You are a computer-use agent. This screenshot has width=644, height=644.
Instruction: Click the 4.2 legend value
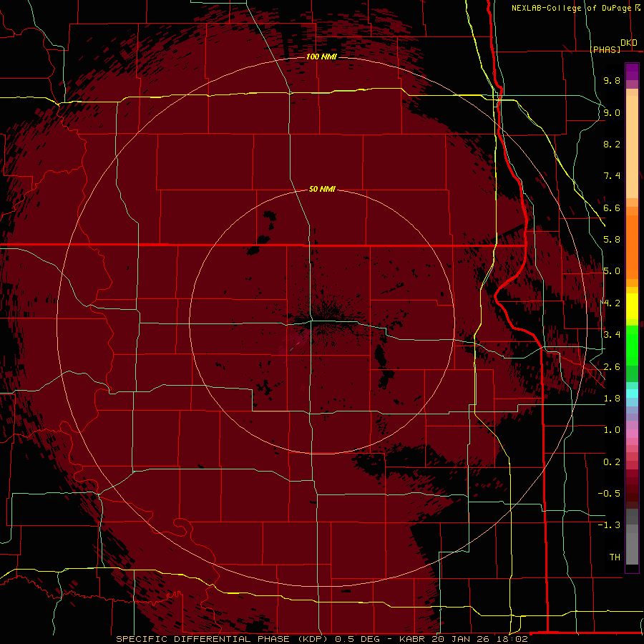click(612, 303)
